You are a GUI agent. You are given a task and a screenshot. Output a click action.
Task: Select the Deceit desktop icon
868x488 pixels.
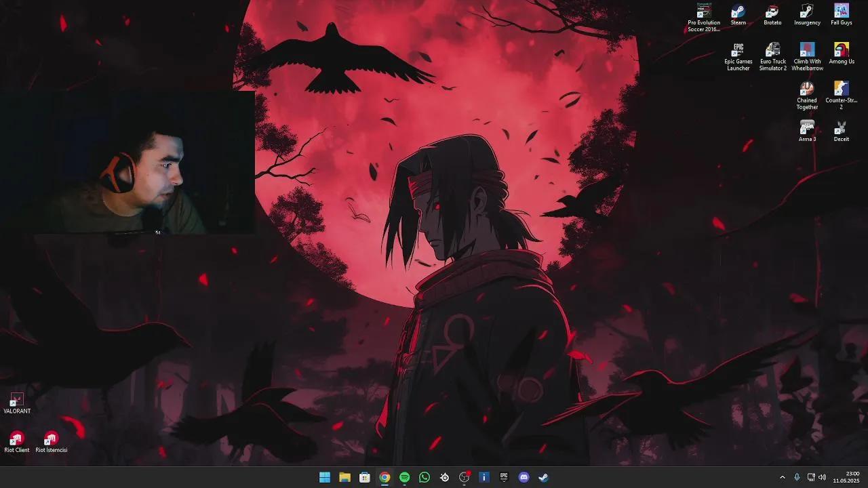(841, 131)
